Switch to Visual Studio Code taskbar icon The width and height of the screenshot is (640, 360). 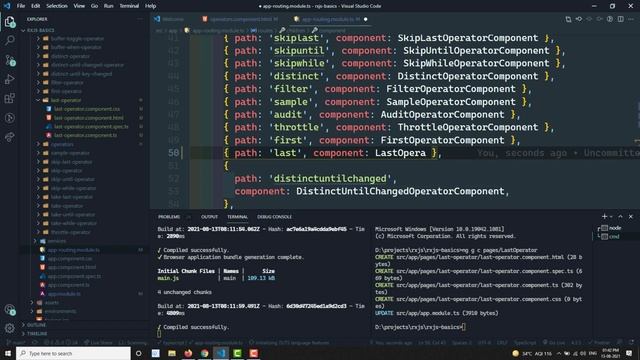click(221, 353)
